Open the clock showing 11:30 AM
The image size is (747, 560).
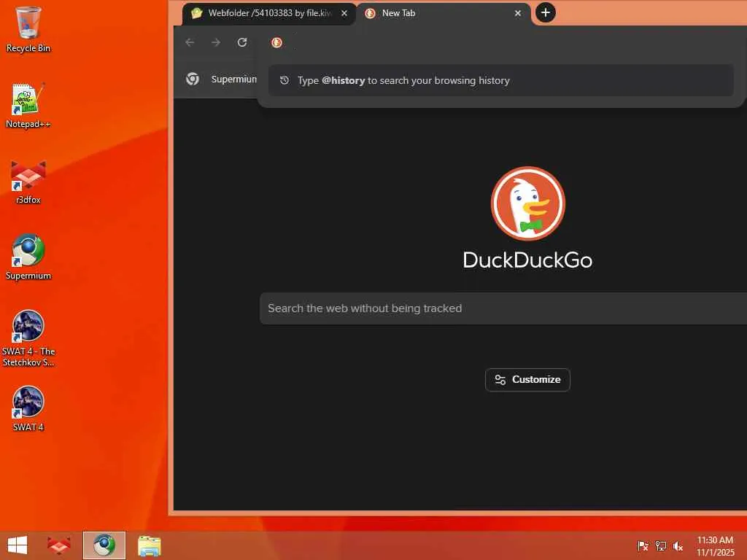click(715, 545)
